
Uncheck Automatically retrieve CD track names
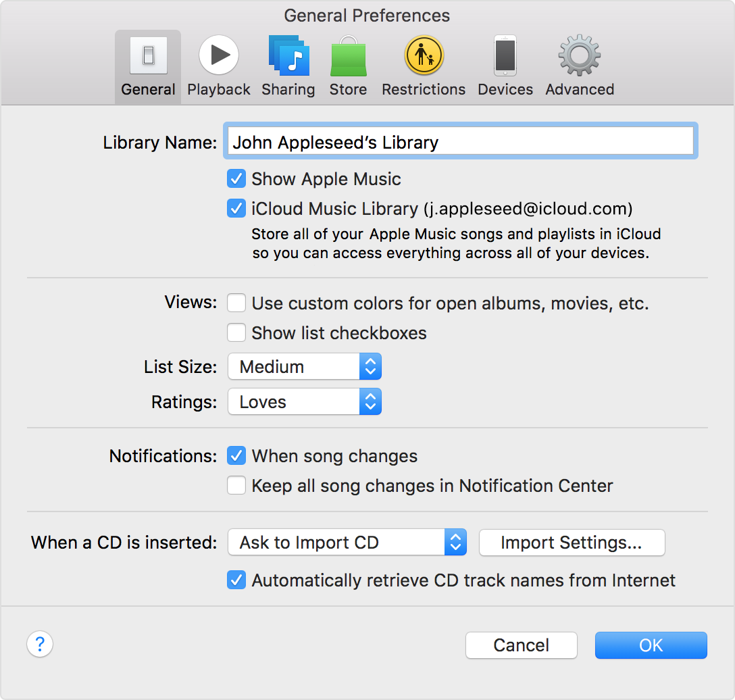click(236, 580)
